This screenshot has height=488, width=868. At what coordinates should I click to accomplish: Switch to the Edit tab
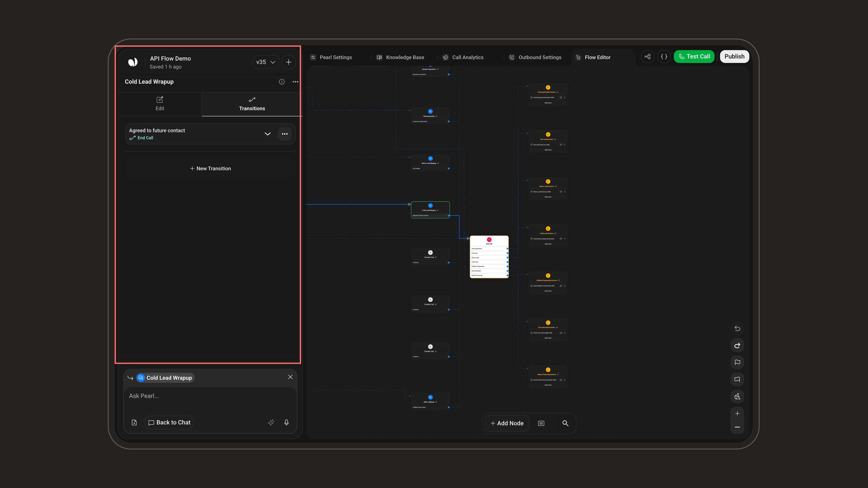click(x=160, y=104)
